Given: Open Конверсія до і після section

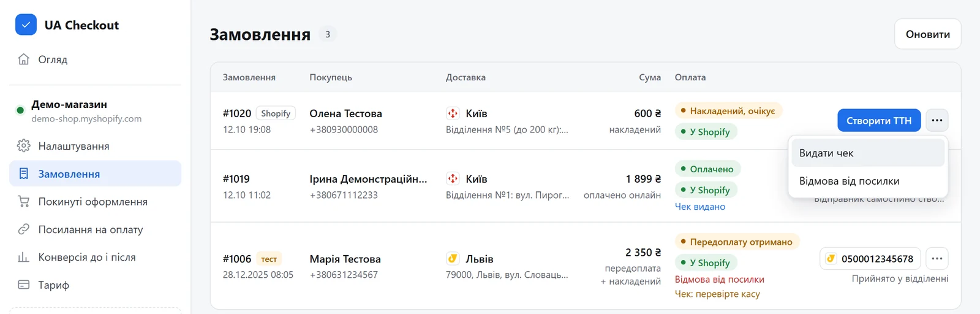Looking at the screenshot, I should (x=95, y=257).
